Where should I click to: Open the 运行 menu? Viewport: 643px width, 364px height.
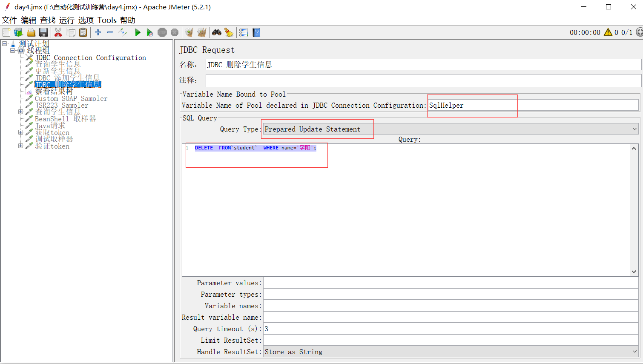67,20
